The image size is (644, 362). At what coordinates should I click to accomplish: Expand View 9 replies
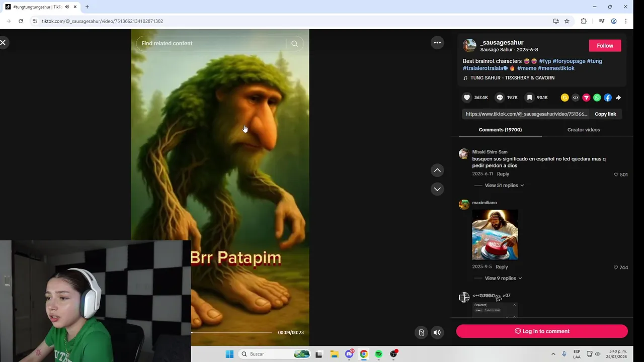point(503,279)
